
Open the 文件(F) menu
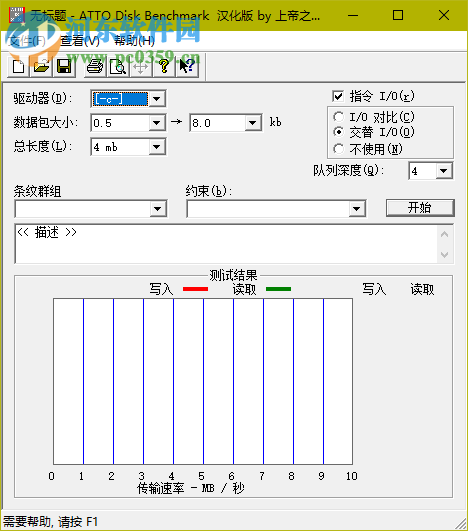click(x=27, y=41)
